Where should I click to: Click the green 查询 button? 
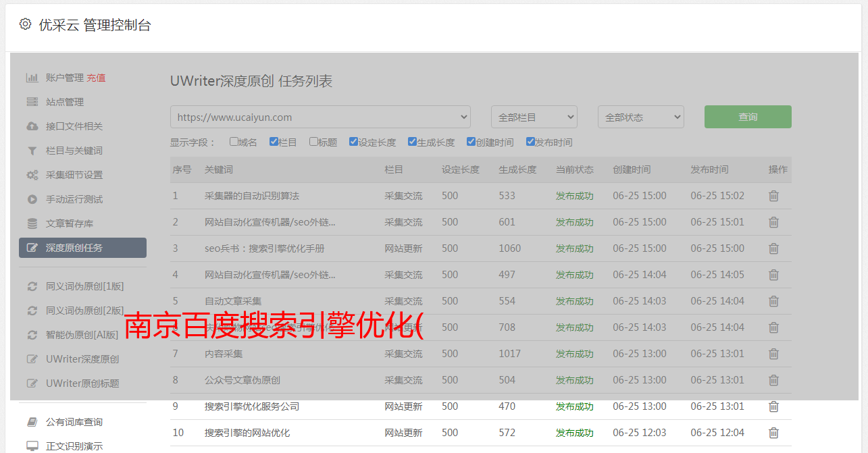tap(747, 117)
